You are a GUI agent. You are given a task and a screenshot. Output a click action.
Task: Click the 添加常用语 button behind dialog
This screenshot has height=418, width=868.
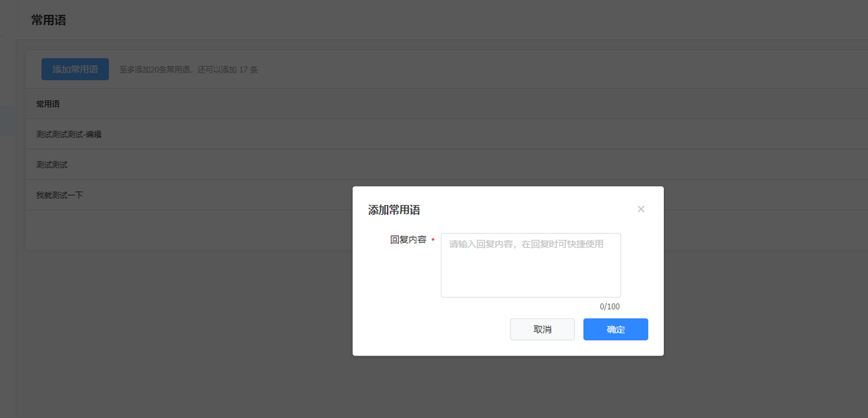tap(75, 69)
